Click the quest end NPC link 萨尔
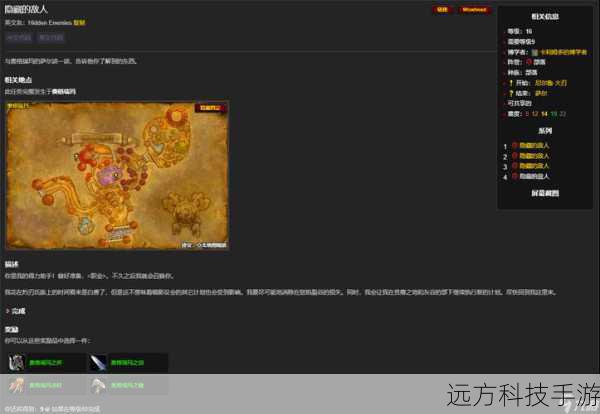 [541, 93]
